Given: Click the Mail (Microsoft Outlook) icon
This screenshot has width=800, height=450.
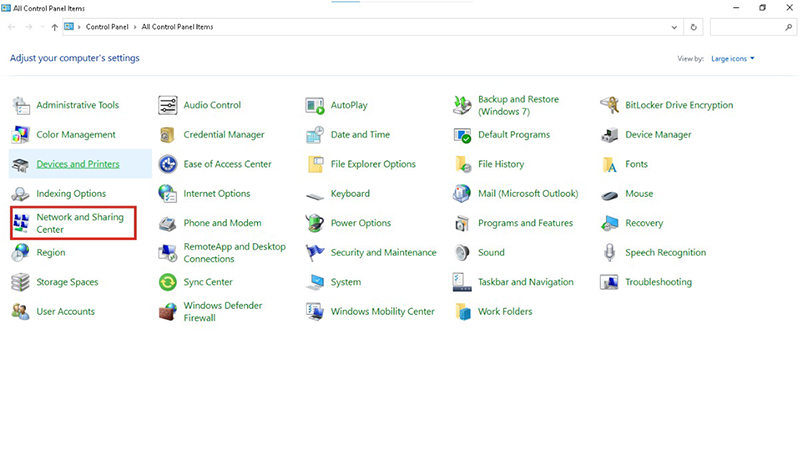Looking at the screenshot, I should pyautogui.click(x=462, y=194).
